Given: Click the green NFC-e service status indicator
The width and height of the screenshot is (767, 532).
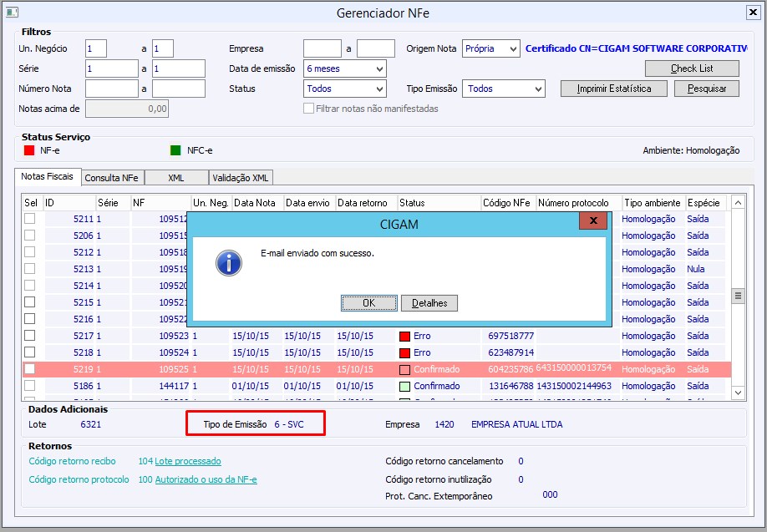Looking at the screenshot, I should click(175, 150).
